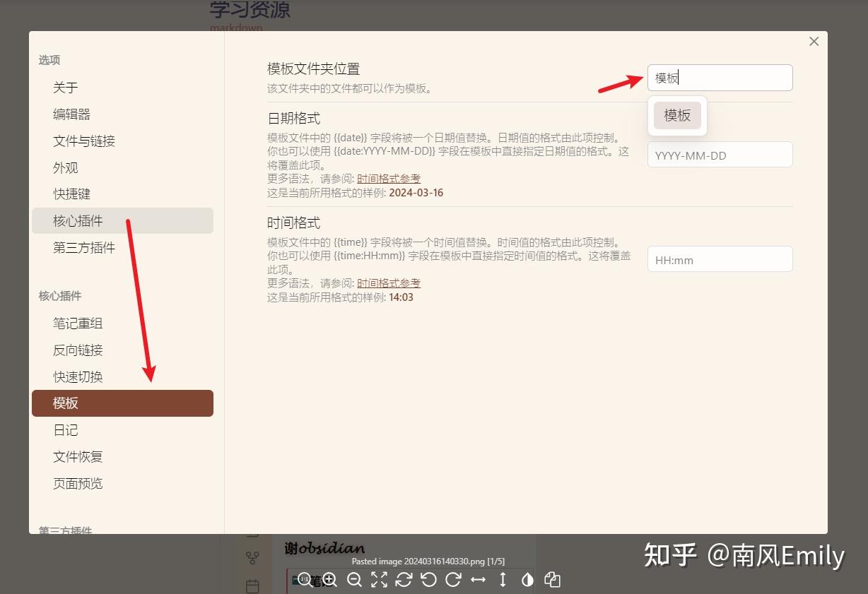Open 时间格式参考 link under time format
Screen dimensions: 868x594
388,283
